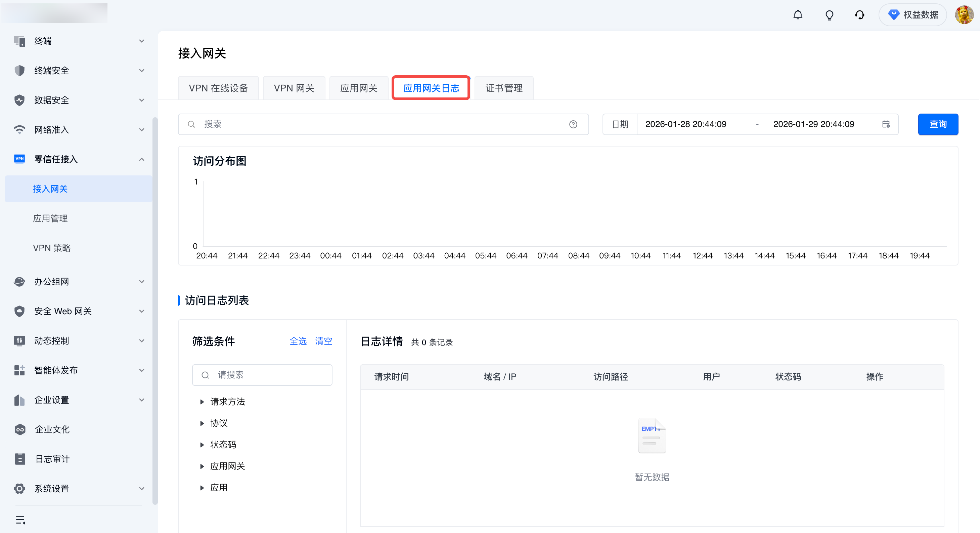The width and height of the screenshot is (980, 533).
Task: Collapse the 零信任接入 menu chevron
Action: (141, 159)
